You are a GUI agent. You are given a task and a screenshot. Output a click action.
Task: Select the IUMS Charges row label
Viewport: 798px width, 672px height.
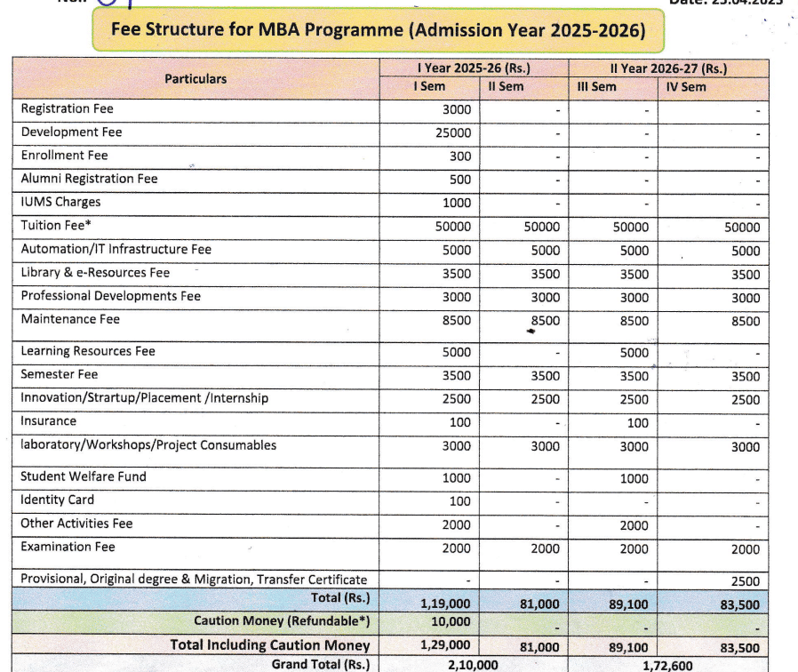point(60,202)
